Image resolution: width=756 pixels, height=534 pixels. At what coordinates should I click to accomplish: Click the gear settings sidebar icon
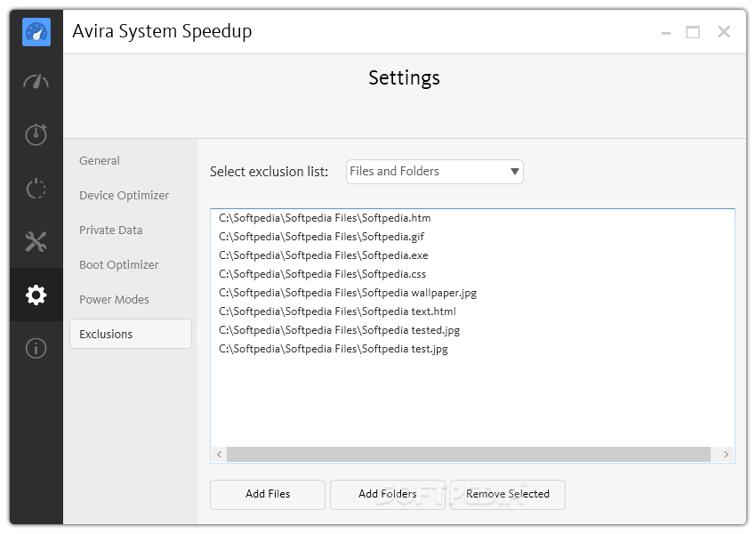[36, 295]
